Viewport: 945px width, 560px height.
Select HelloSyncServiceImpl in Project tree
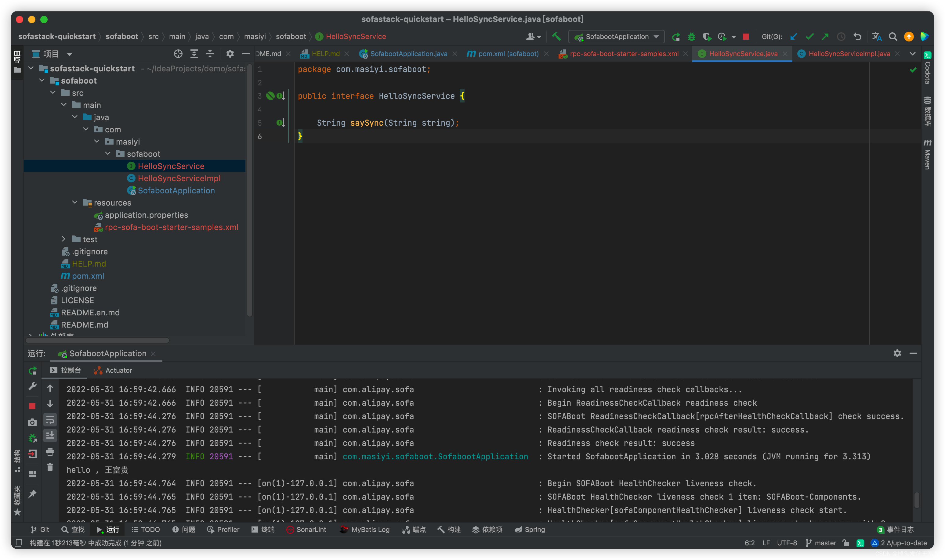click(179, 178)
